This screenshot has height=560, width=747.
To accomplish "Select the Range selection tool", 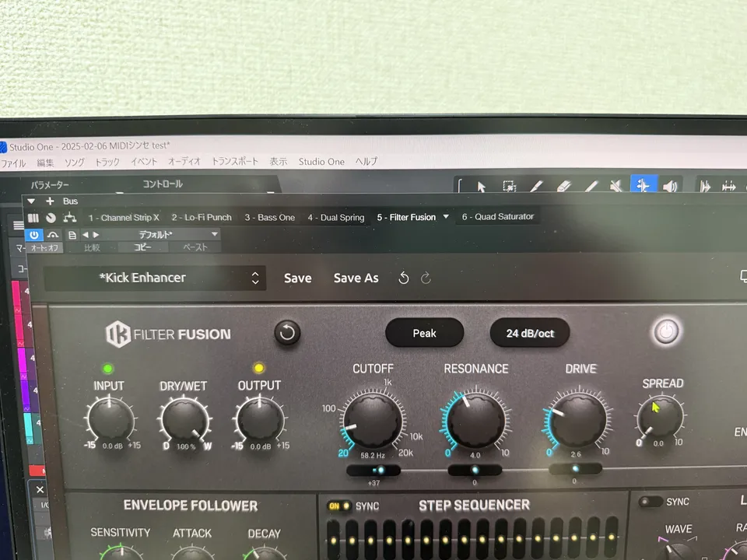I will 509,187.
